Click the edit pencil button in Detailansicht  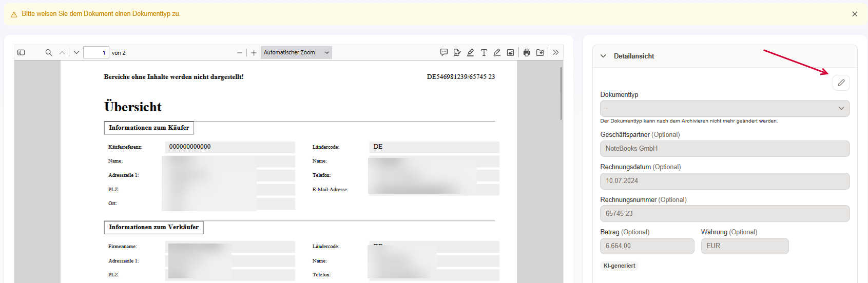coord(841,83)
